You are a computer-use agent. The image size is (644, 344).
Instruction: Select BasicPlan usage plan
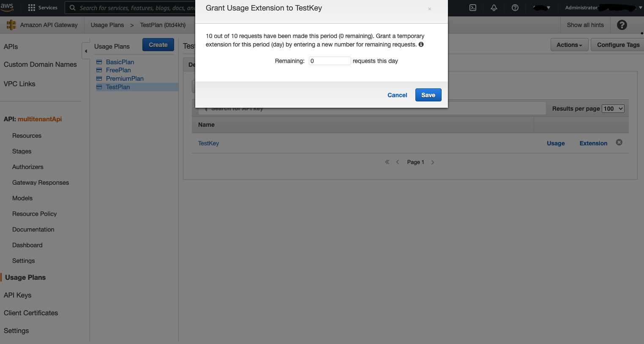120,62
